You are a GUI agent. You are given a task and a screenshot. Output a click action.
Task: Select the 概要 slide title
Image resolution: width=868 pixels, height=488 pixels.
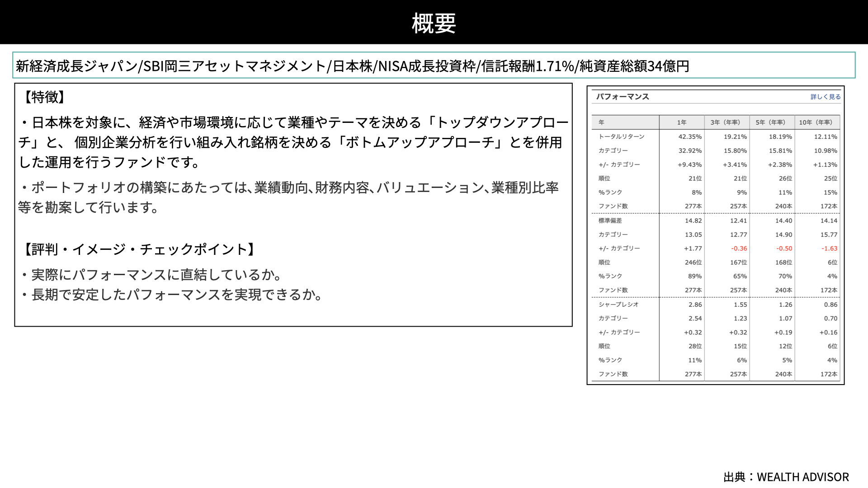(x=434, y=23)
